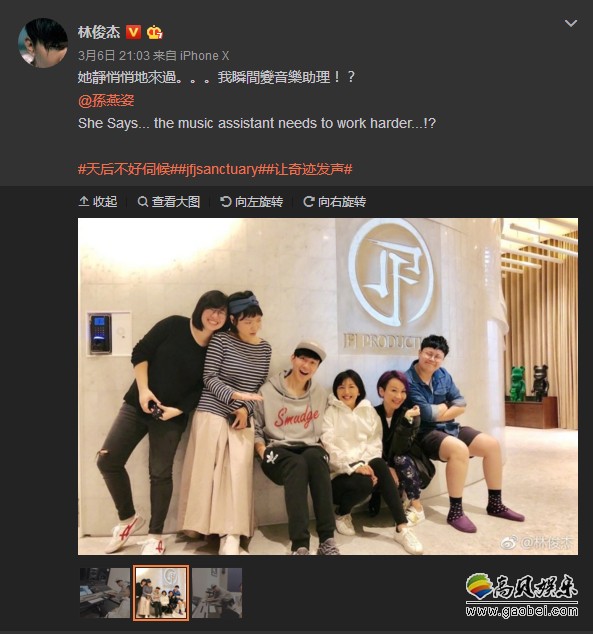Open the #天后不好伺候# hashtag topic
Image resolution: width=593 pixels, height=634 pixels.
pyautogui.click(x=127, y=169)
